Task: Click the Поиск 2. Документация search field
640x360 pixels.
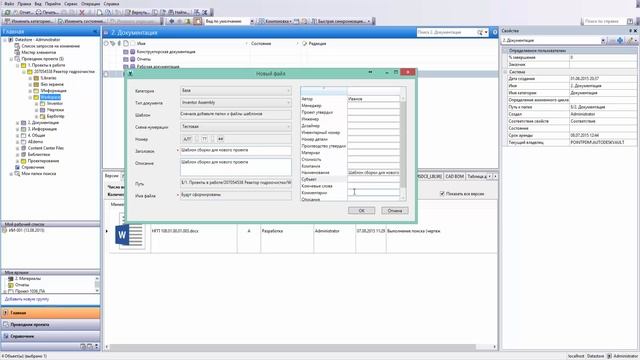Action: pos(446,32)
